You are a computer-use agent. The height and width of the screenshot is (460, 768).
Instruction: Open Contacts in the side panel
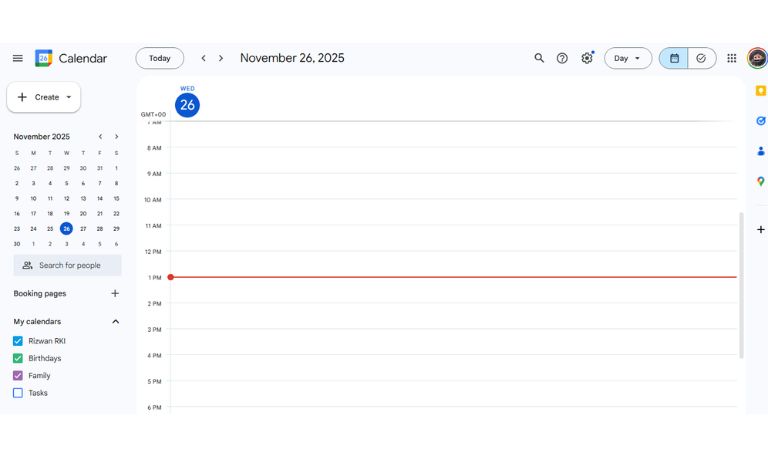761,151
